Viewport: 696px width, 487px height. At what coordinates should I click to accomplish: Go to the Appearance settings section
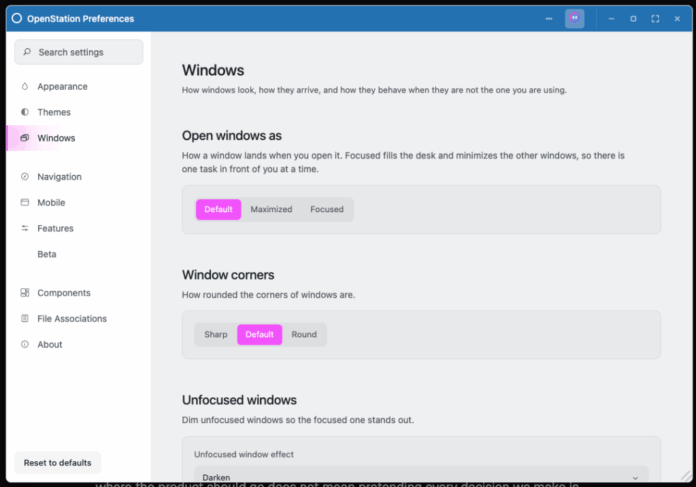pos(79,87)
